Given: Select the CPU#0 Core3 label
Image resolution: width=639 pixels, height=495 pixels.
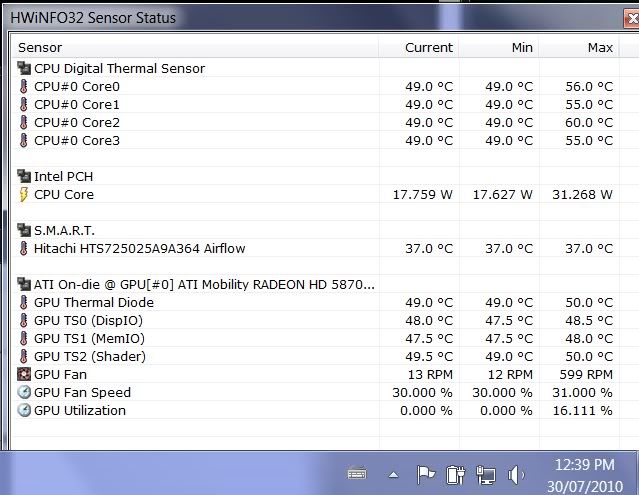Looking at the screenshot, I should [x=77, y=140].
